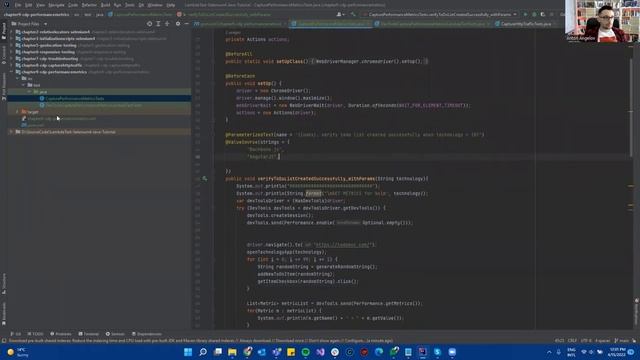Expand chapter2-relativelocators-selenium4 module

[x=11, y=32]
